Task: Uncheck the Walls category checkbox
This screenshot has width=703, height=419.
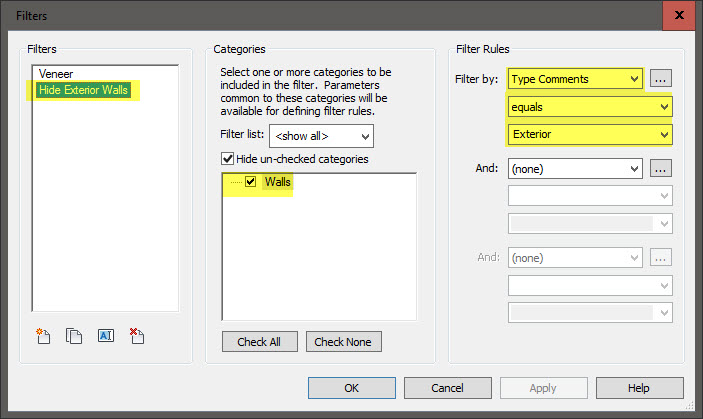Action: (250, 182)
